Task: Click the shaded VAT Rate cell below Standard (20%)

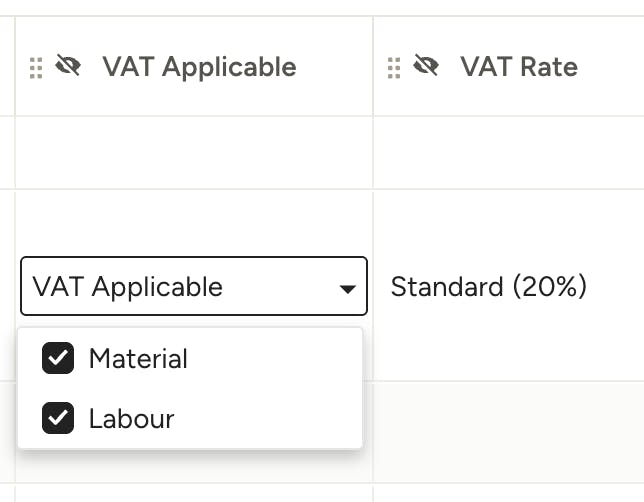Action: (x=509, y=432)
